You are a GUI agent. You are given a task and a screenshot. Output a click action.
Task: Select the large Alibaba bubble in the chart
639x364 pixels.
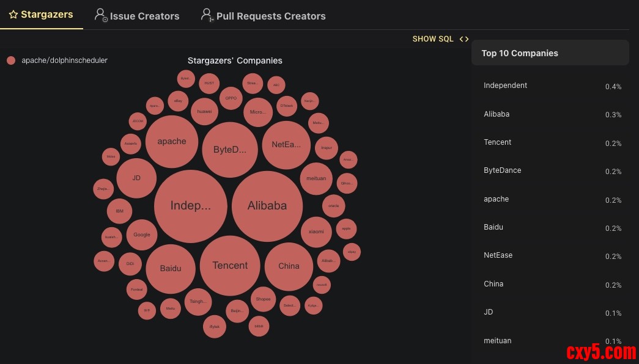pyautogui.click(x=267, y=206)
